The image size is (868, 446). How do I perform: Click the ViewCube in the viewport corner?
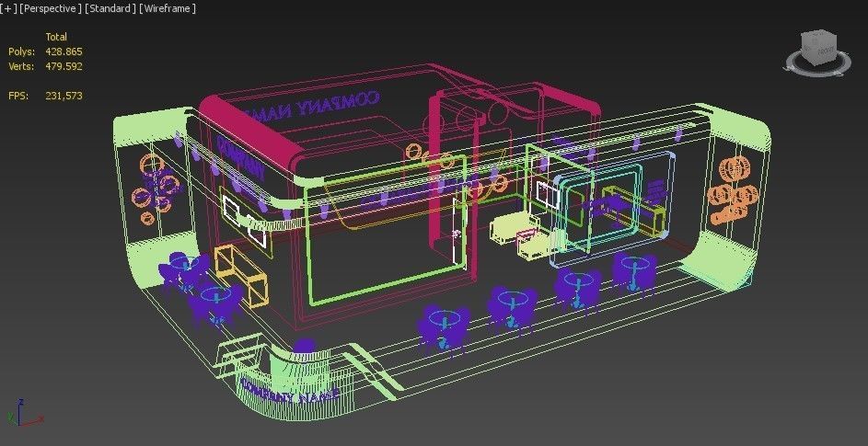point(819,47)
